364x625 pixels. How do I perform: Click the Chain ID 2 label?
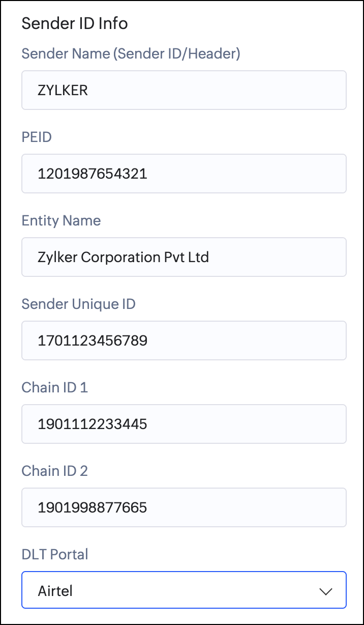[54, 471]
